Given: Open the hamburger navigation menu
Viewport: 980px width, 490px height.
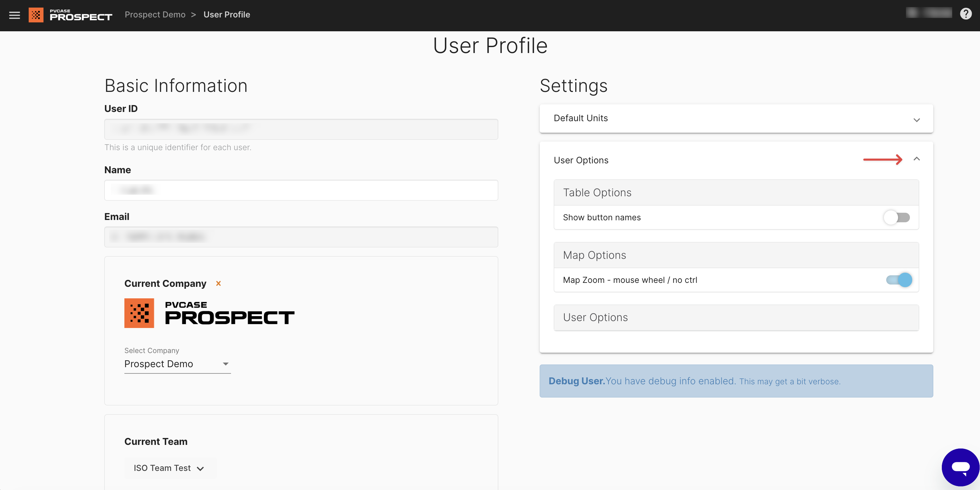Looking at the screenshot, I should 14,15.
